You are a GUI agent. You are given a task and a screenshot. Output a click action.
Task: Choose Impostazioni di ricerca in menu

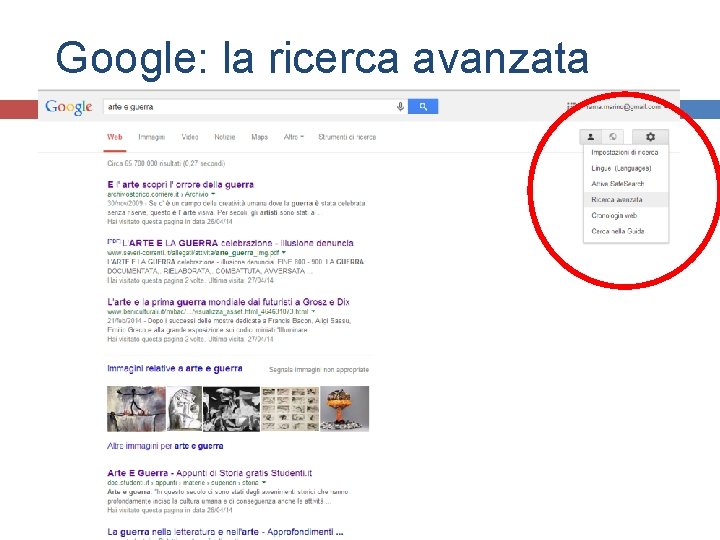pyautogui.click(x=624, y=152)
